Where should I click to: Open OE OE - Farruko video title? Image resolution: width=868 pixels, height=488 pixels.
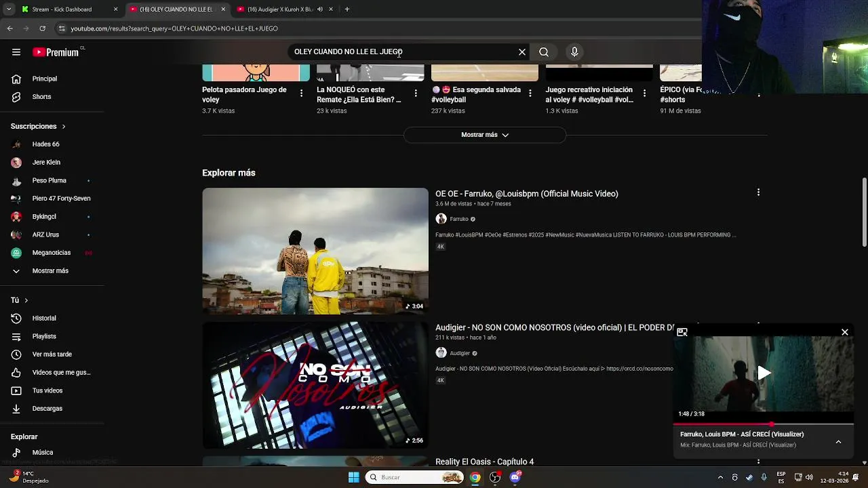point(527,194)
